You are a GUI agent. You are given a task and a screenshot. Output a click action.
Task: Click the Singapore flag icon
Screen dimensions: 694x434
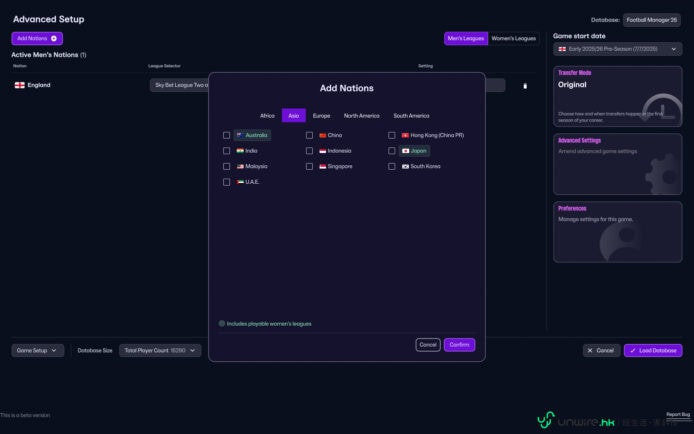(323, 166)
